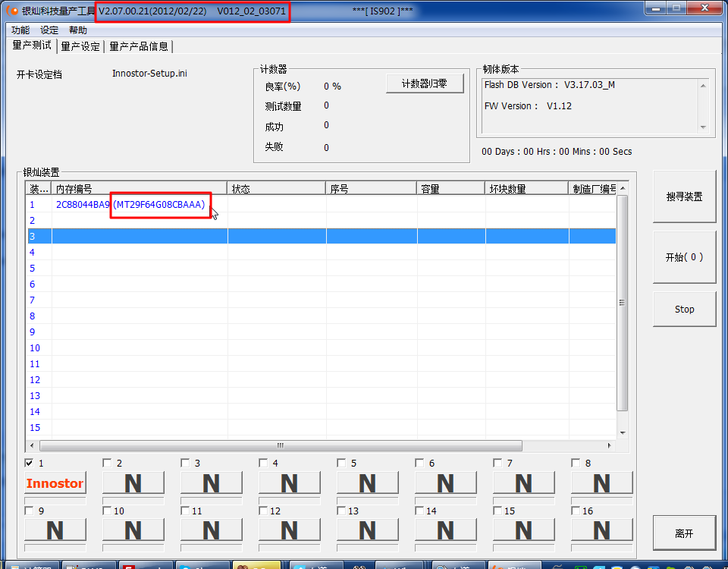Click the N status button for port 16
This screenshot has width=728, height=569.
[601, 530]
